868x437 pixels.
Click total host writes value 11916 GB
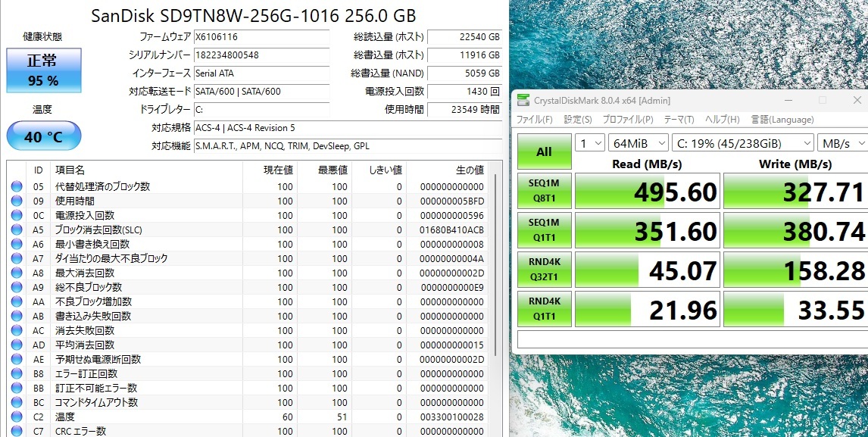tap(464, 55)
